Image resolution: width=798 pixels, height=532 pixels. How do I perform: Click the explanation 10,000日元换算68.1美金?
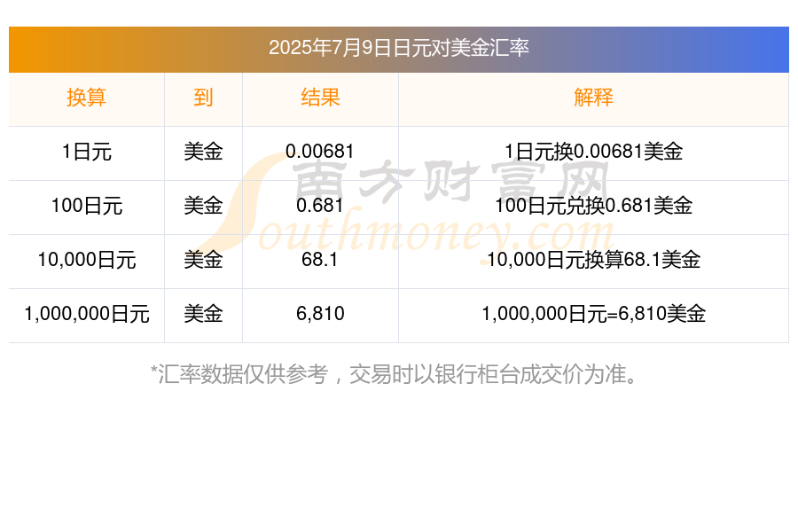point(593,260)
